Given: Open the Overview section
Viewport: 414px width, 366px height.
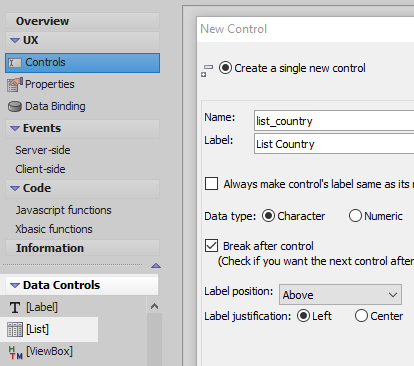Looking at the screenshot, I should [82, 21].
